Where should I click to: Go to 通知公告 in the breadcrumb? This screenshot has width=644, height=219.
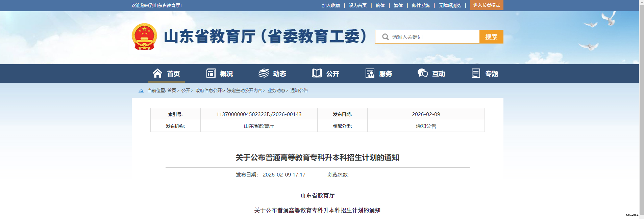(x=299, y=90)
